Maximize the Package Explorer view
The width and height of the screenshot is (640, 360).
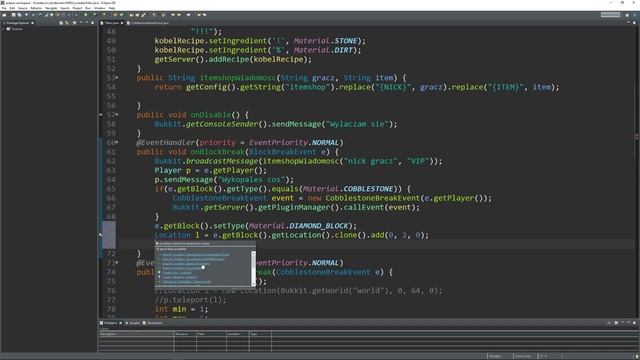click(92, 23)
